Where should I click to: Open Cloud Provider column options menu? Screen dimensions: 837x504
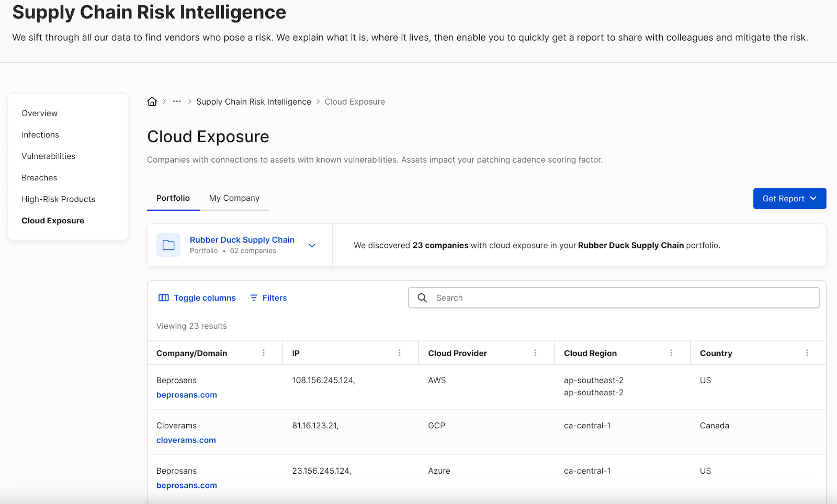tap(536, 353)
